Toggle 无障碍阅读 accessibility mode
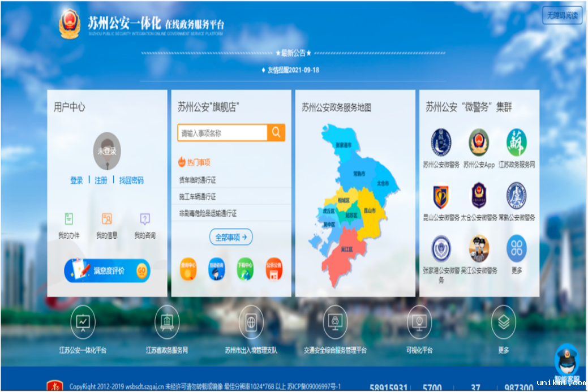Screen dimensions: 588x392 coord(562,15)
